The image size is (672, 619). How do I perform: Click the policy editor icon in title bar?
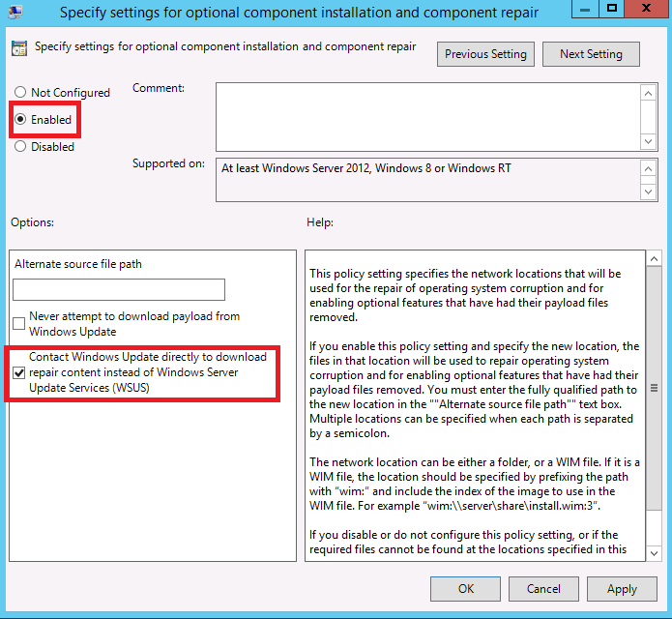pyautogui.click(x=15, y=12)
